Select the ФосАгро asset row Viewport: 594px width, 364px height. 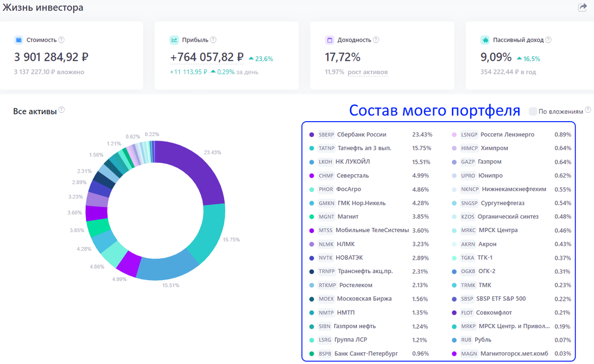click(370, 189)
